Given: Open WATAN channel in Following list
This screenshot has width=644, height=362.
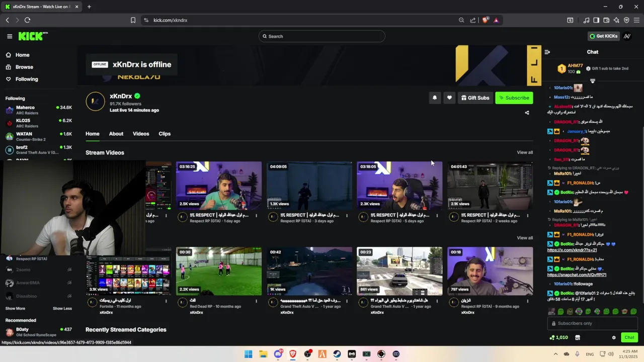Looking at the screenshot, I should pyautogui.click(x=39, y=136).
